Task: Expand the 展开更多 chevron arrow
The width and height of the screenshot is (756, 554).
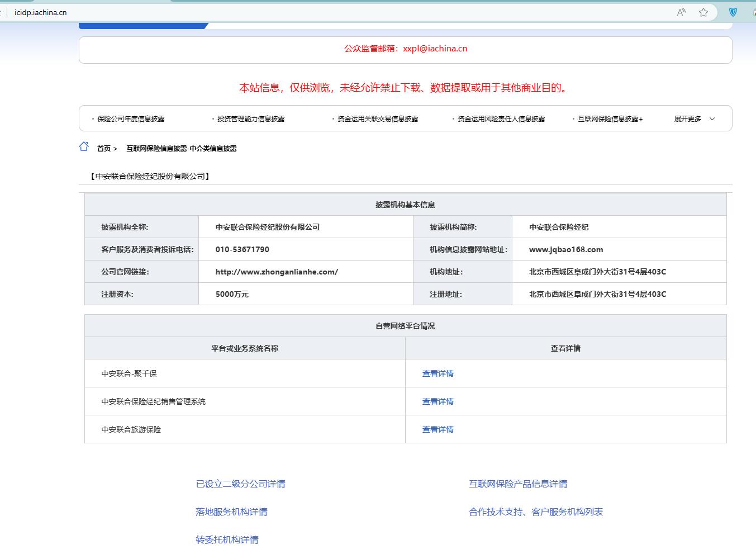Action: point(712,119)
